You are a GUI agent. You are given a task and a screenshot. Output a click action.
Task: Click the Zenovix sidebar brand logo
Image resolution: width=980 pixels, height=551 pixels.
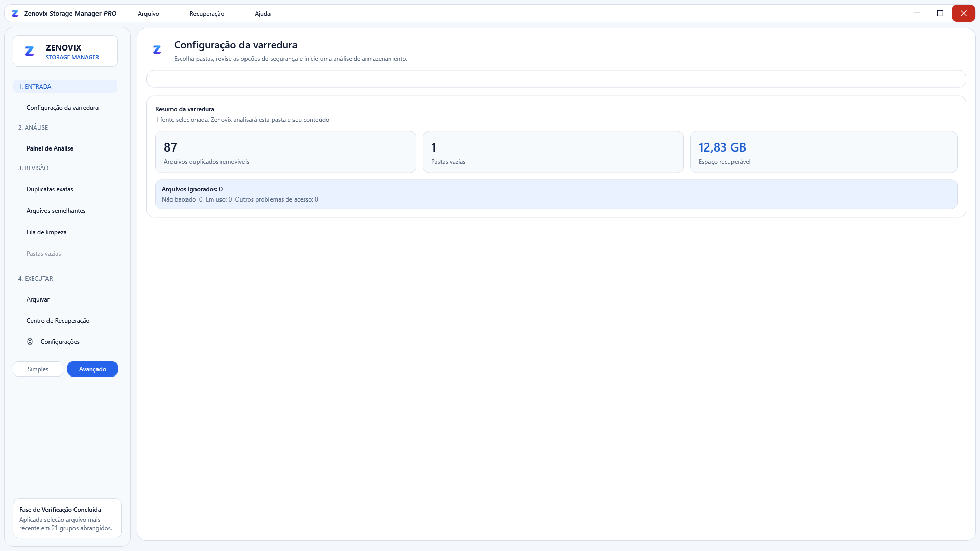(x=30, y=51)
